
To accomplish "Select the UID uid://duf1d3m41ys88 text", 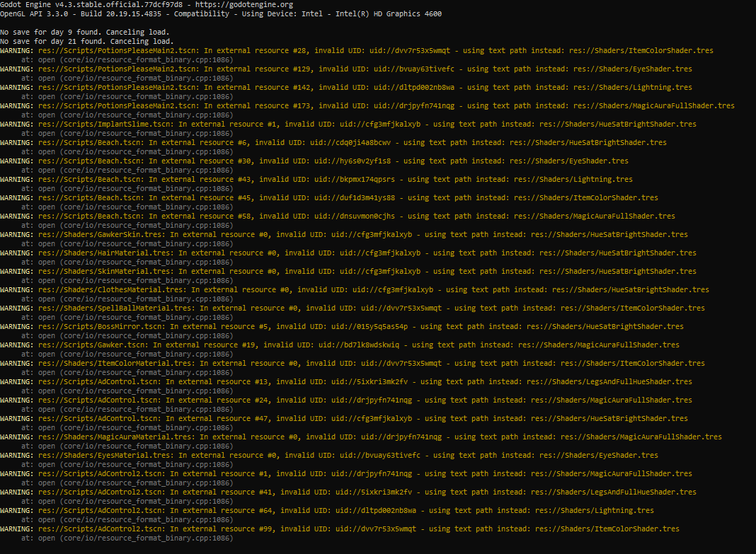I will click(355, 197).
